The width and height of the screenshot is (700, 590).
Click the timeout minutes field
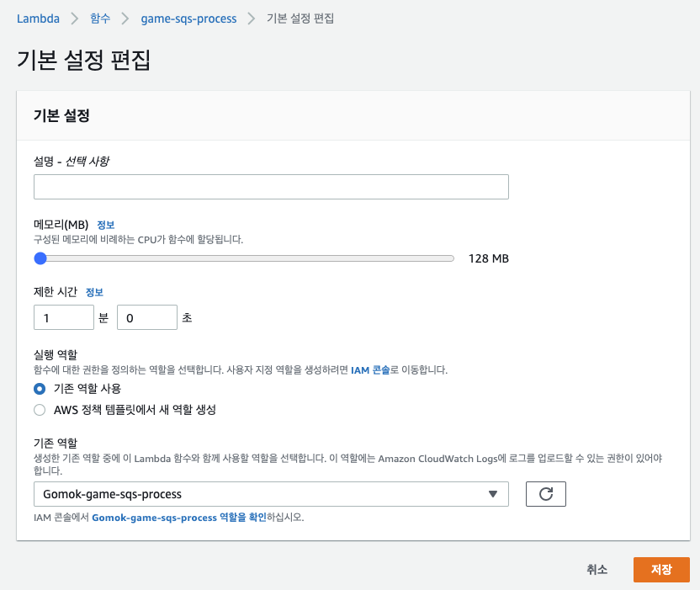click(64, 317)
